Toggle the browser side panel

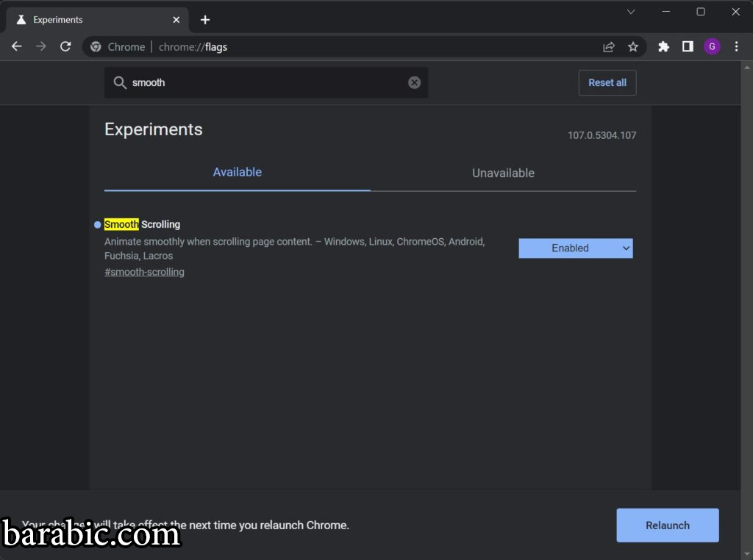688,46
